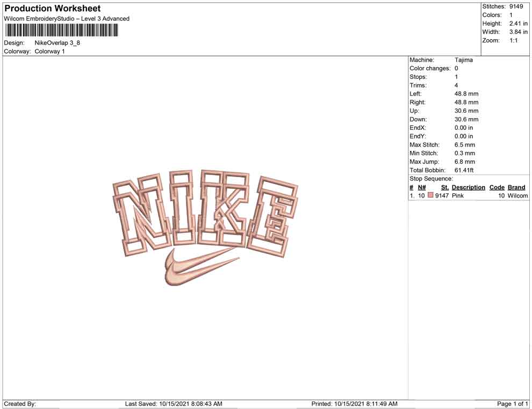Image resolution: width=532 pixels, height=409 pixels.
Task: Click the Stops value
Action: (x=456, y=77)
